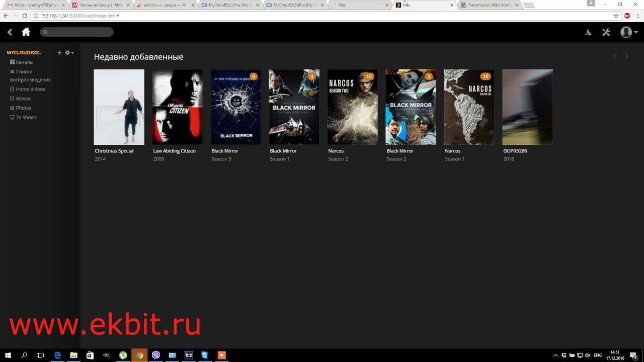
Task: Click the Christmas Special title link
Action: 114,151
